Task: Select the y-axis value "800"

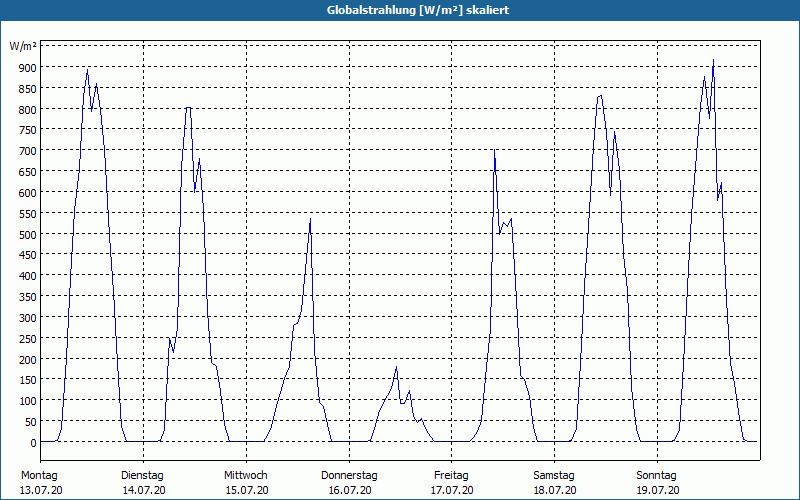Action: tap(28, 110)
